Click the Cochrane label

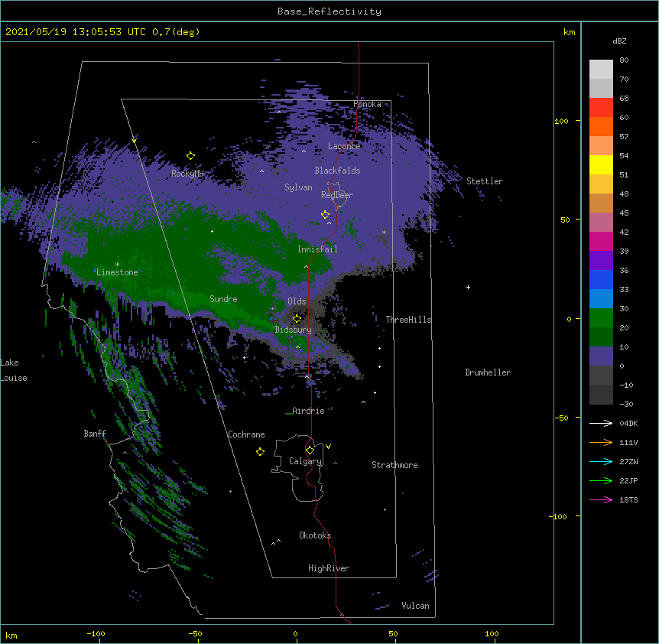pos(246,434)
